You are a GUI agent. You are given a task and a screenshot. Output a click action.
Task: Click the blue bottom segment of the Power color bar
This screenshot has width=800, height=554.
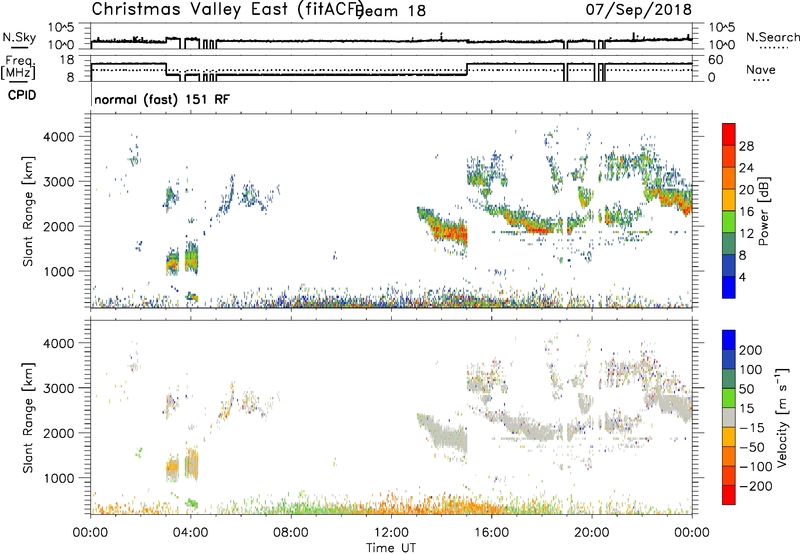pos(729,287)
